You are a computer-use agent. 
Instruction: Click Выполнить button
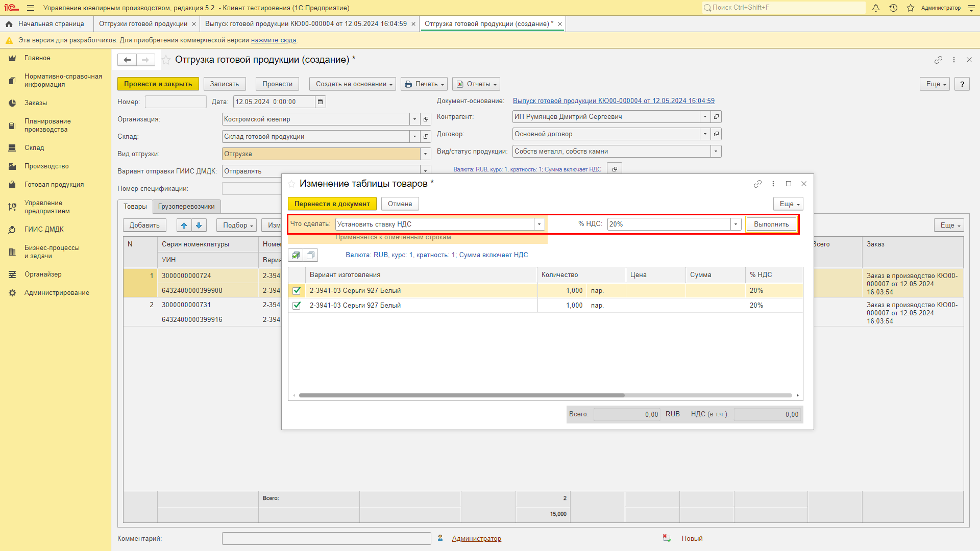771,224
